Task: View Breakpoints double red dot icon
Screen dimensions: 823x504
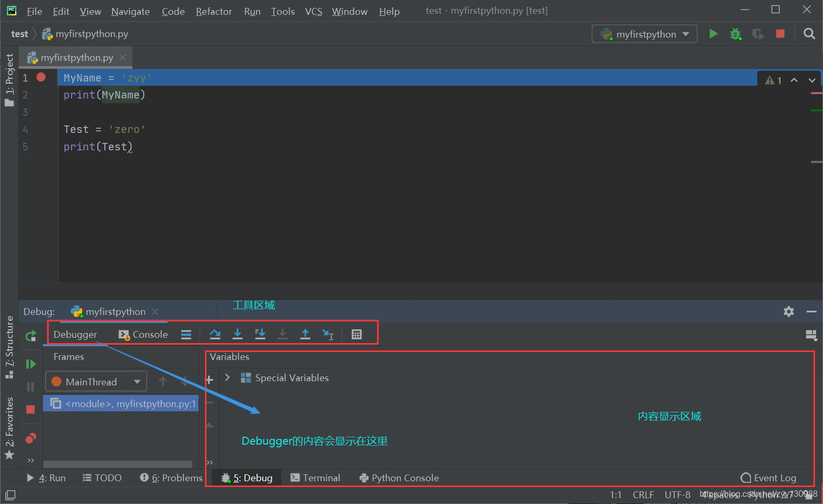Action: (x=31, y=438)
